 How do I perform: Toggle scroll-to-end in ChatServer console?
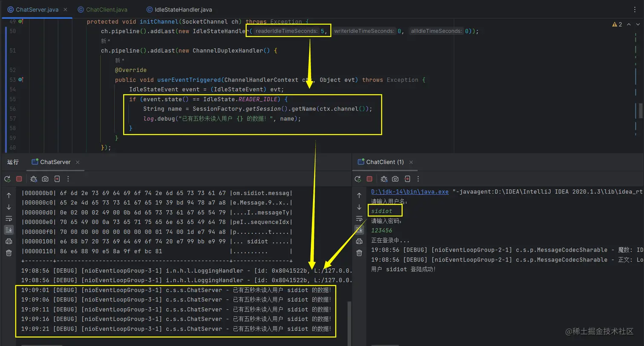click(x=9, y=230)
